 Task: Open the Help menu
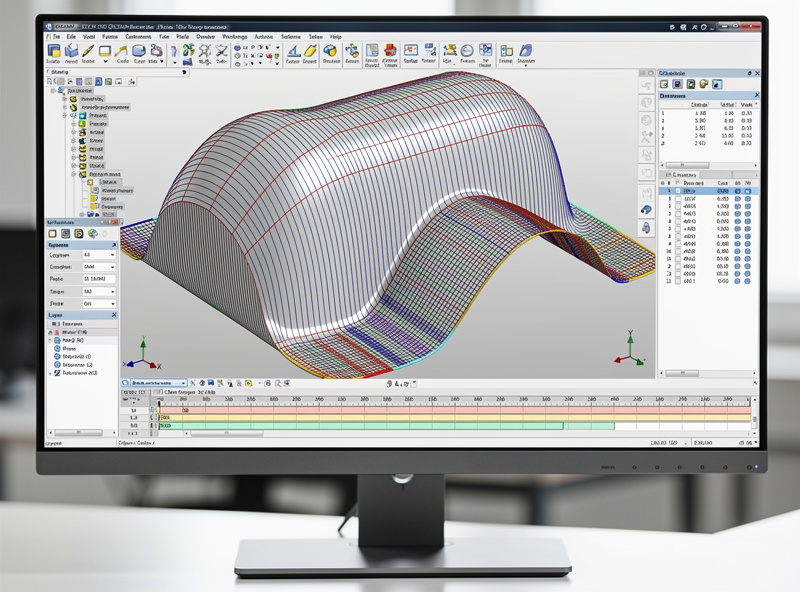click(x=335, y=37)
